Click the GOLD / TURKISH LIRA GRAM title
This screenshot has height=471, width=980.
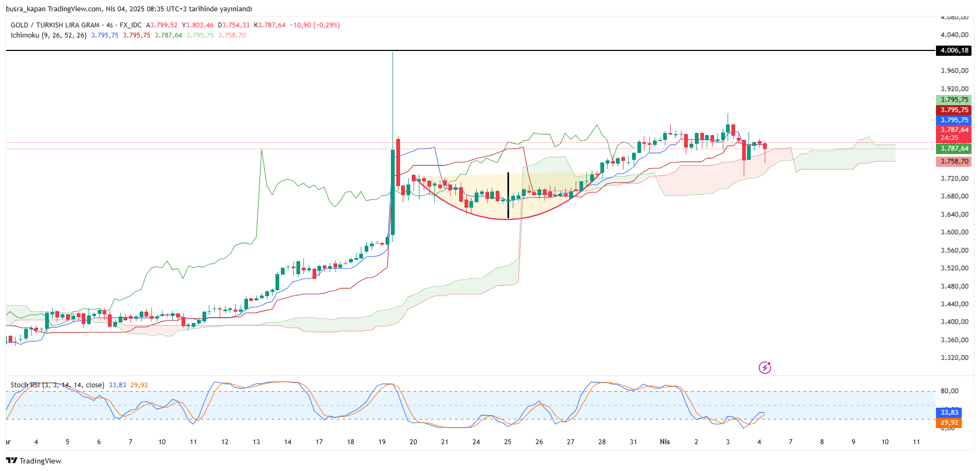pyautogui.click(x=55, y=25)
